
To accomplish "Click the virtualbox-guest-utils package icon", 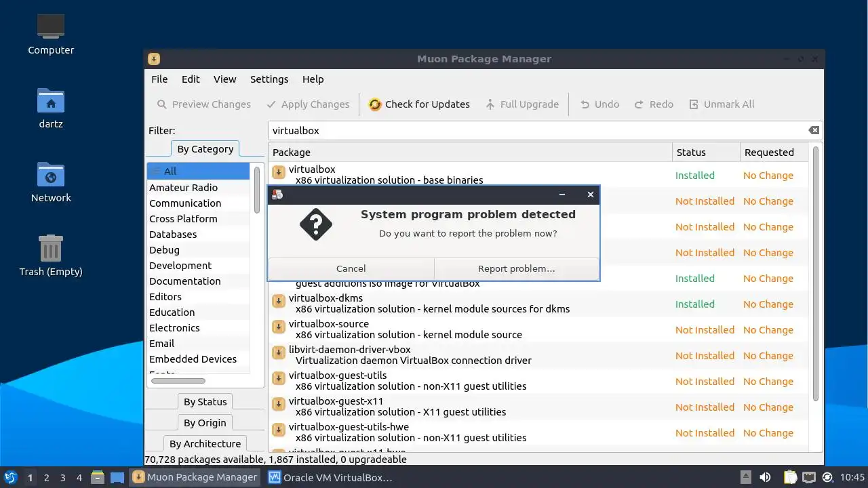I will point(278,378).
